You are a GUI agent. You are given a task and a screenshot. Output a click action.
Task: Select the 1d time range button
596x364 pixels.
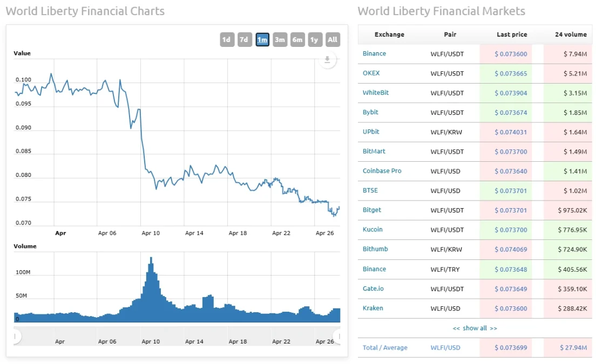(226, 39)
